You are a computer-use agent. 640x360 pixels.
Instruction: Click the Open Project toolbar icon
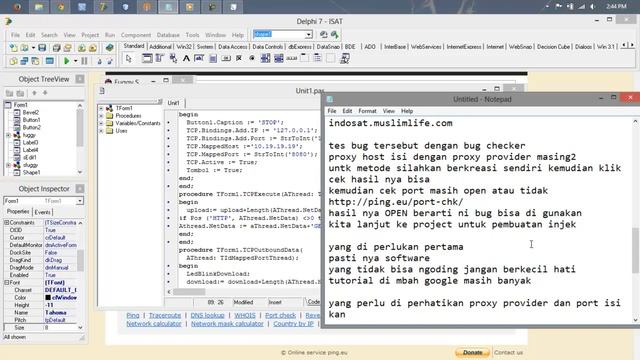67,48
